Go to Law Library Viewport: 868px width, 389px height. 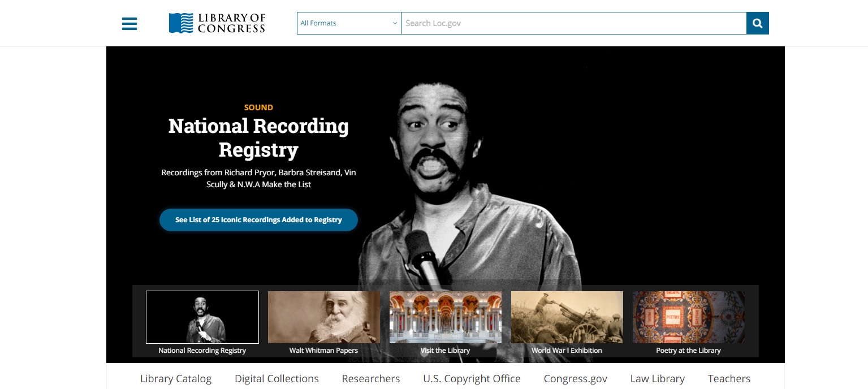[x=657, y=379]
